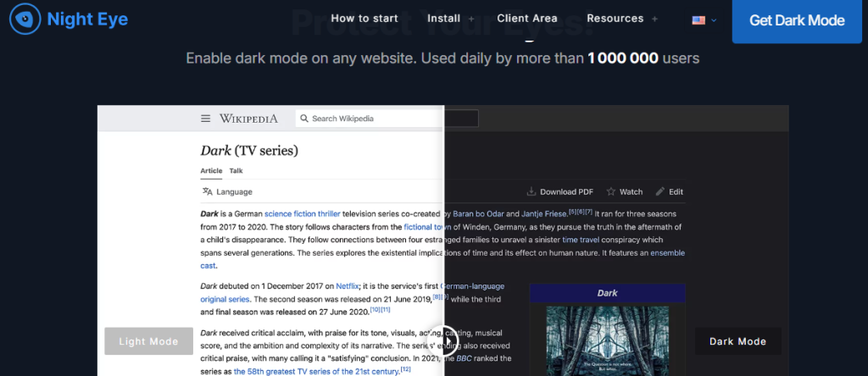Open the How to start page
The height and width of the screenshot is (376, 868).
[x=364, y=19]
